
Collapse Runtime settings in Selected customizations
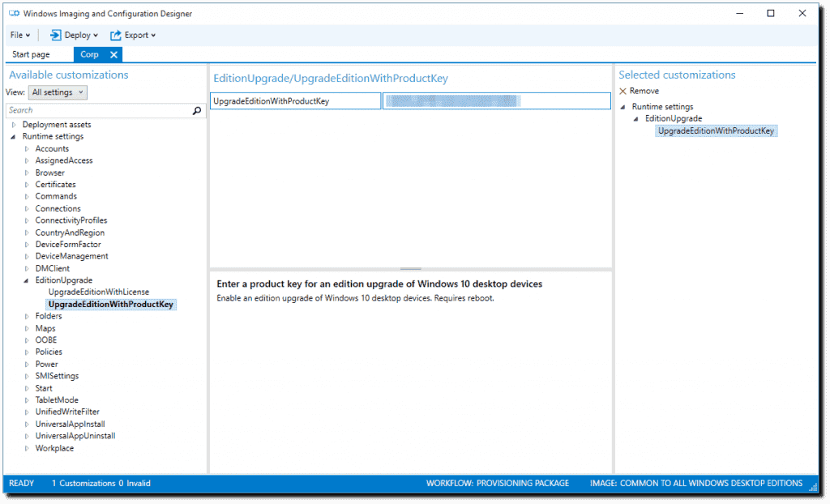tap(623, 107)
